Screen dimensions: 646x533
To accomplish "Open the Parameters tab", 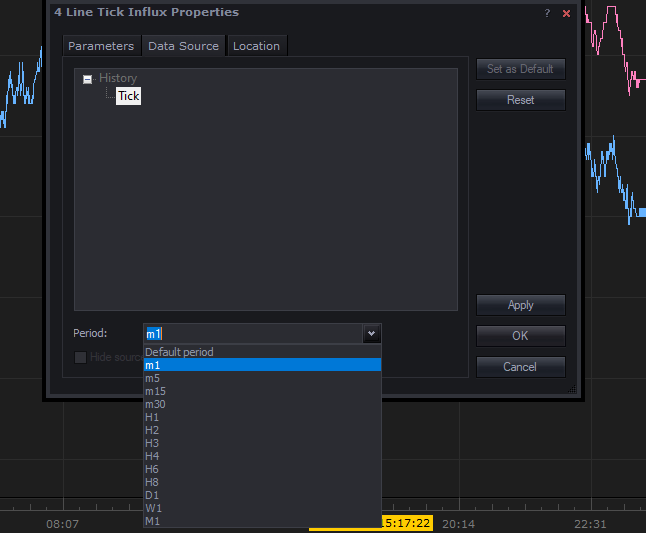I will pos(101,46).
